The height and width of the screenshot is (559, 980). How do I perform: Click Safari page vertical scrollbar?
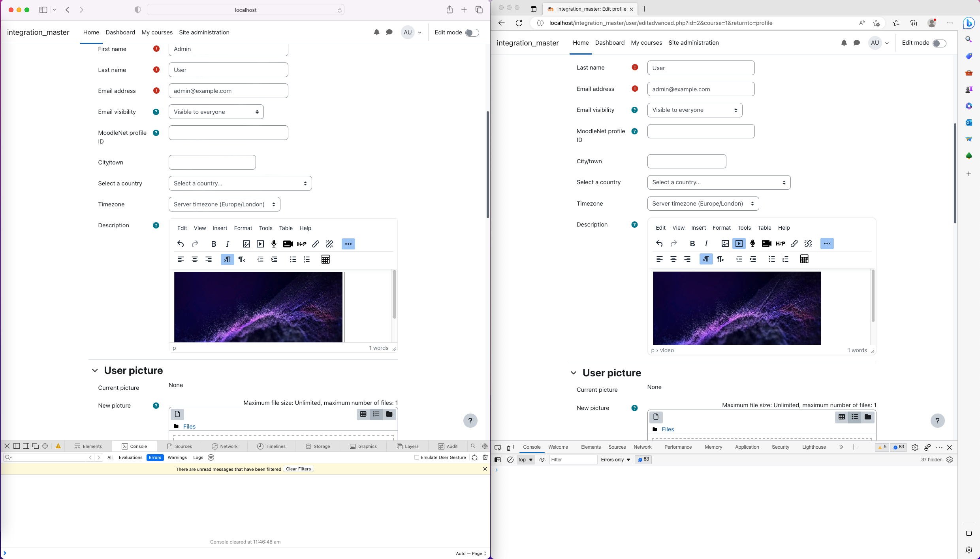[x=488, y=164]
